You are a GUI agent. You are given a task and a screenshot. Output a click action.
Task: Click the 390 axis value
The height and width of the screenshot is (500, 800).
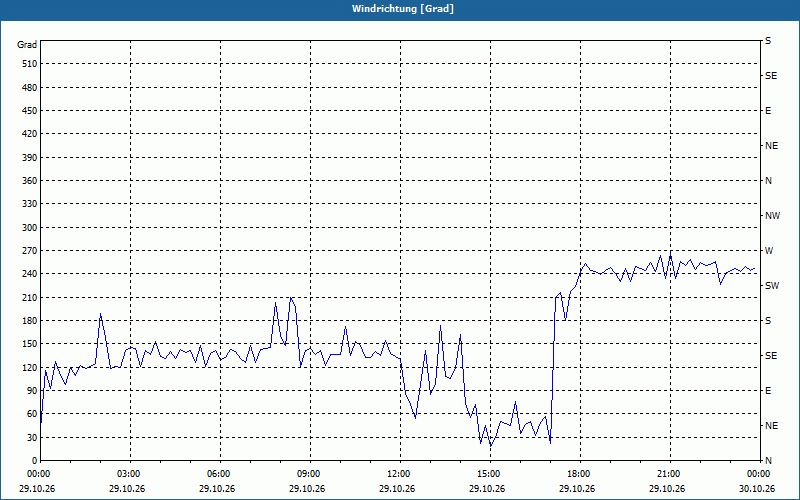pyautogui.click(x=29, y=157)
